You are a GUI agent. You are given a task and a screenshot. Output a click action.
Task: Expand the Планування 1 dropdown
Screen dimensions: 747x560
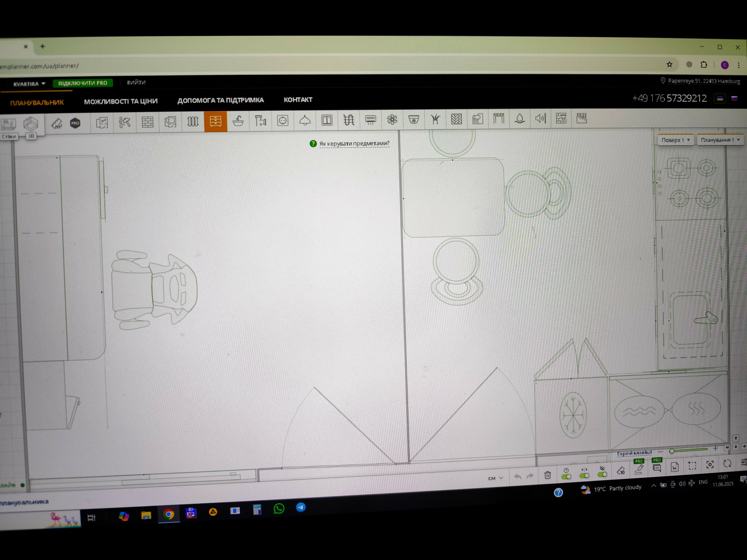[720, 140]
